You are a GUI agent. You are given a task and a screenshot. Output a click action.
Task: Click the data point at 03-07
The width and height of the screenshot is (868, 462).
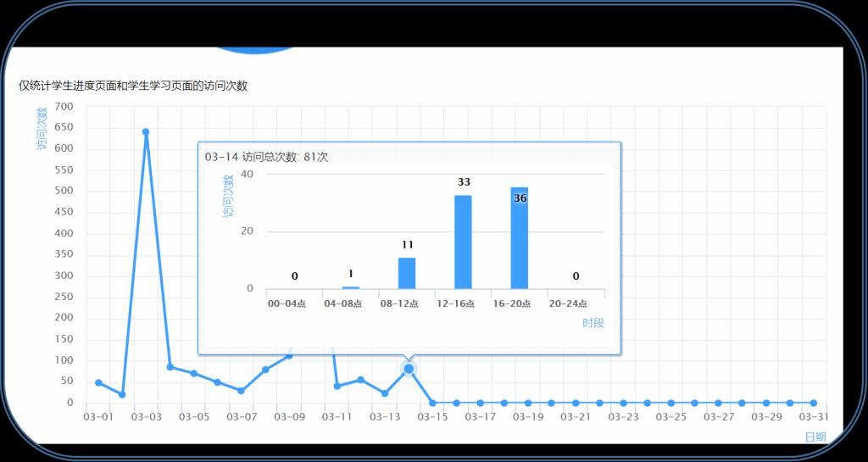click(x=242, y=391)
